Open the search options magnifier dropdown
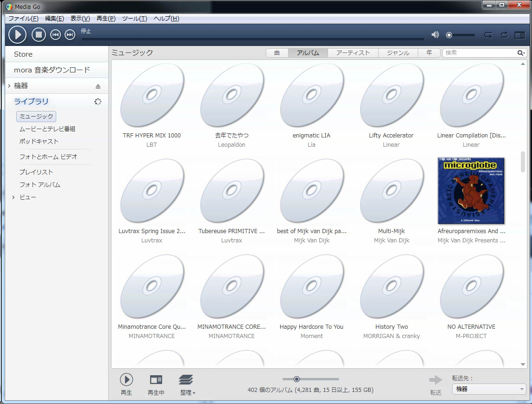 click(521, 52)
